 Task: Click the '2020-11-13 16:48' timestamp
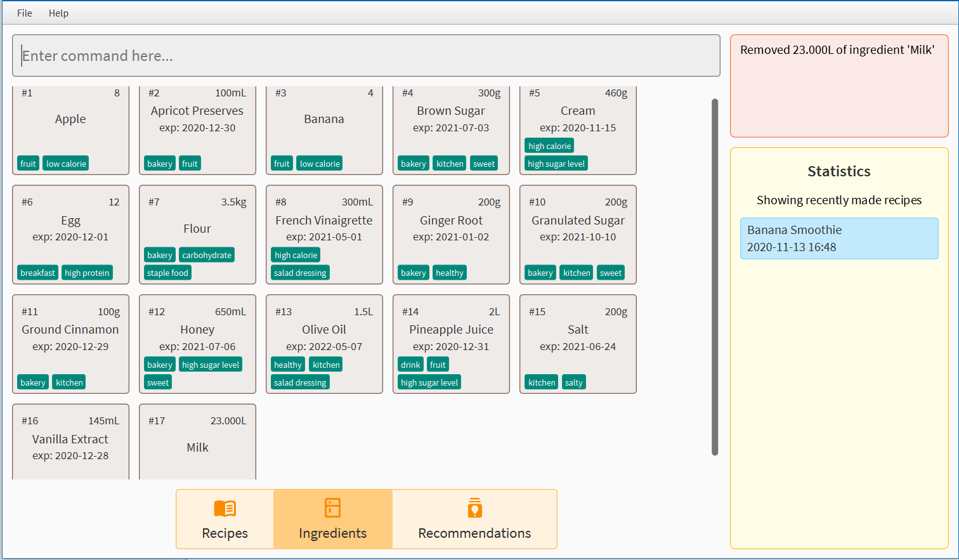click(792, 247)
